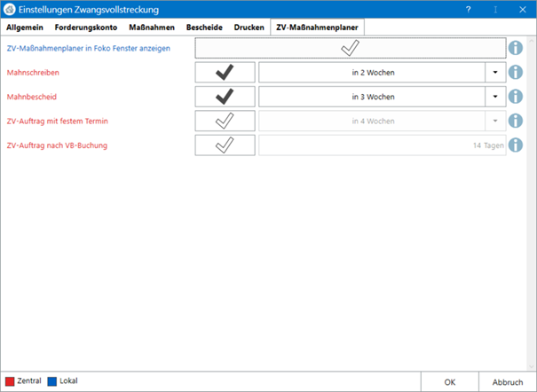
Task: Click info icon for ZV-Auftrag nach VB-Buchung
Action: (x=517, y=145)
